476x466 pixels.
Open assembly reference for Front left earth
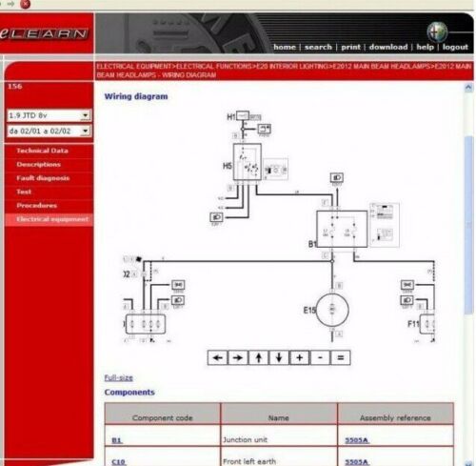(357, 462)
